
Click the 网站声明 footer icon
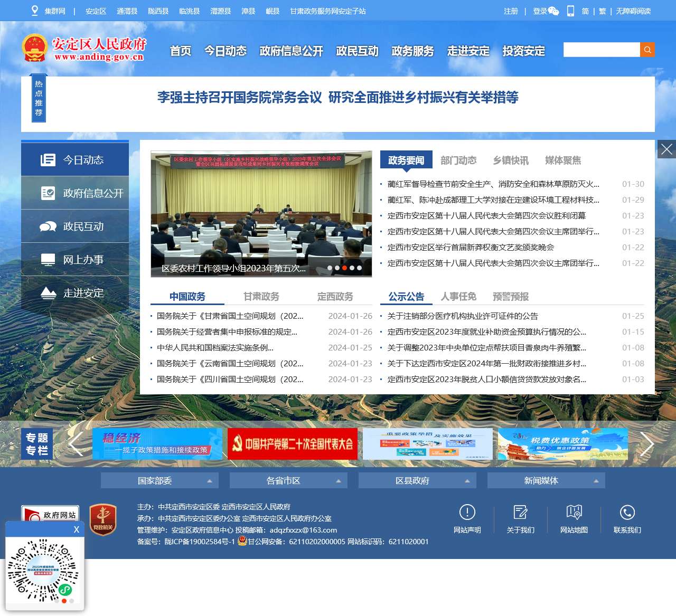click(x=467, y=512)
